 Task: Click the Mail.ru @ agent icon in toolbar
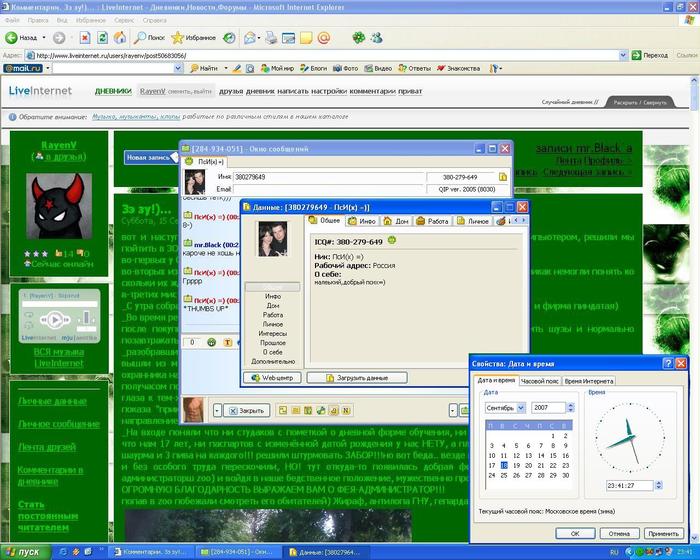(324, 38)
